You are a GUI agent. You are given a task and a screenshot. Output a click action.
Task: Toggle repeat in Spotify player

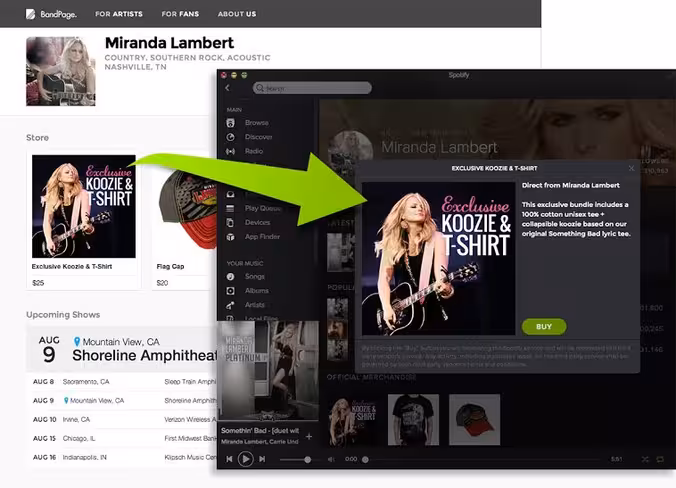point(660,460)
